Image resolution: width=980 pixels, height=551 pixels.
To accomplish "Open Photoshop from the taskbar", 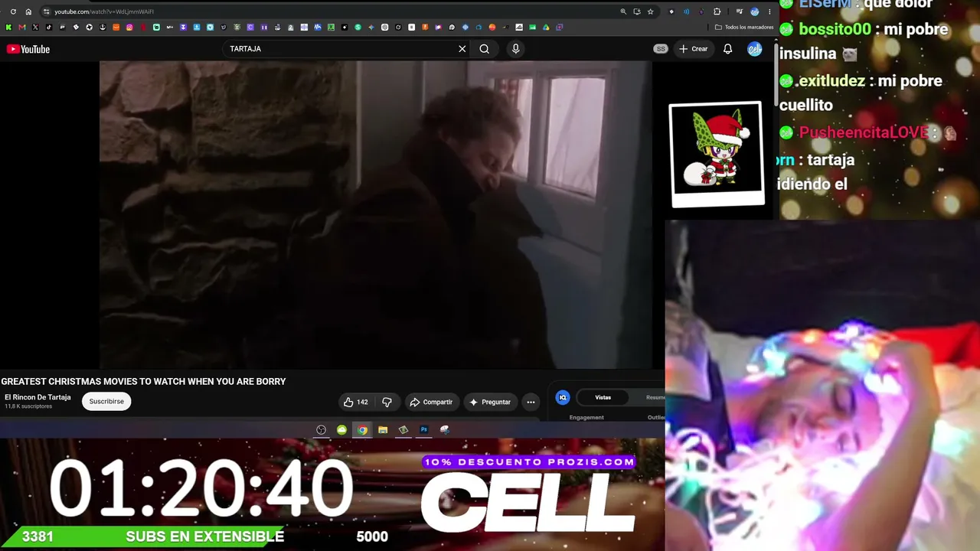I will point(424,430).
